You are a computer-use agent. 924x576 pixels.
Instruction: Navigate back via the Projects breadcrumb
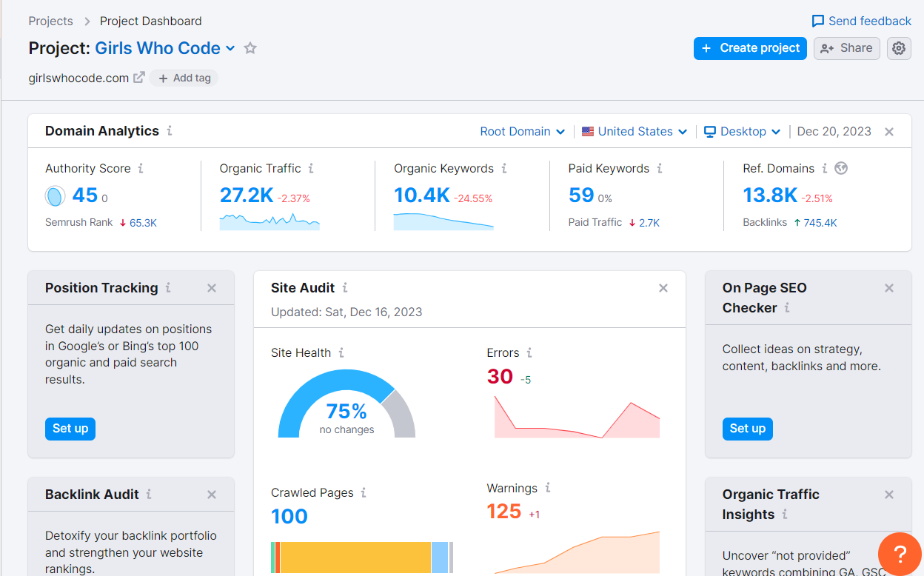point(50,21)
